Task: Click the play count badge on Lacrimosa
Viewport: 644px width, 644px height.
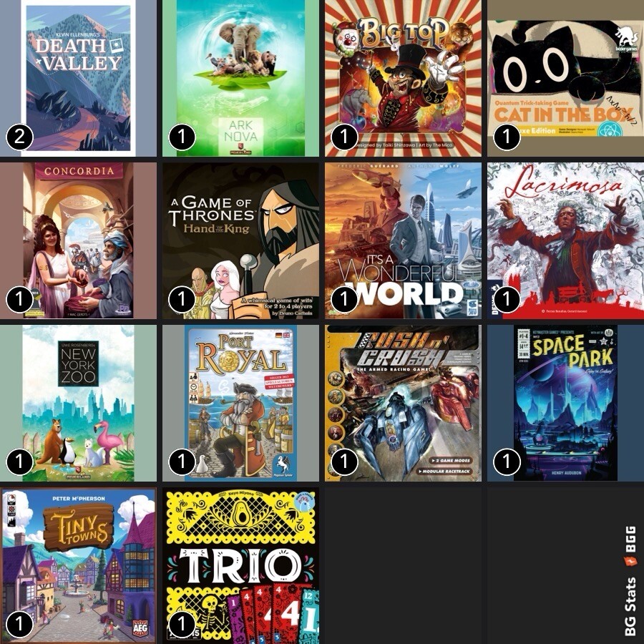Action: coord(507,299)
